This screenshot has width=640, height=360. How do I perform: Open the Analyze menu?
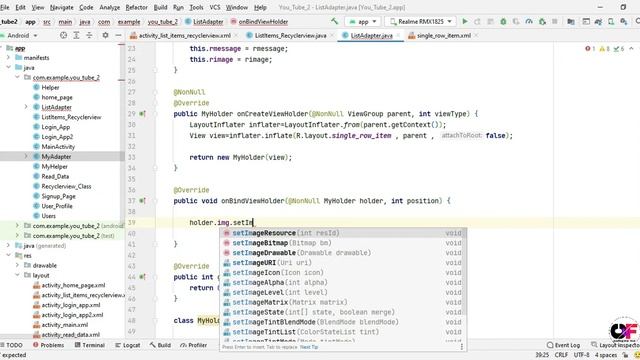coord(110,7)
